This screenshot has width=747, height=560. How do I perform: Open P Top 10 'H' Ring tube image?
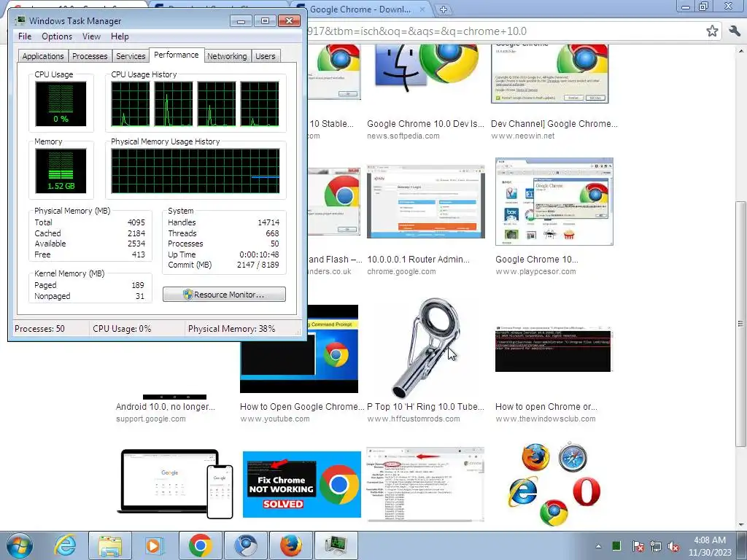425,348
